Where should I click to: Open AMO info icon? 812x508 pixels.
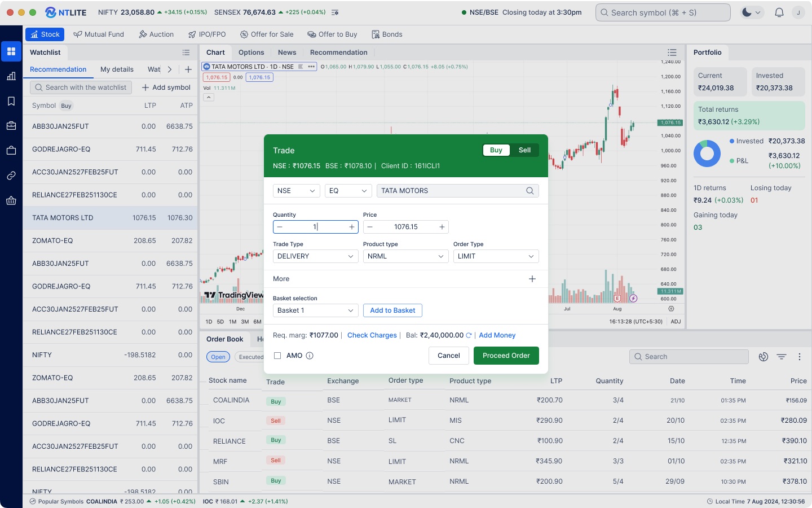pos(310,356)
